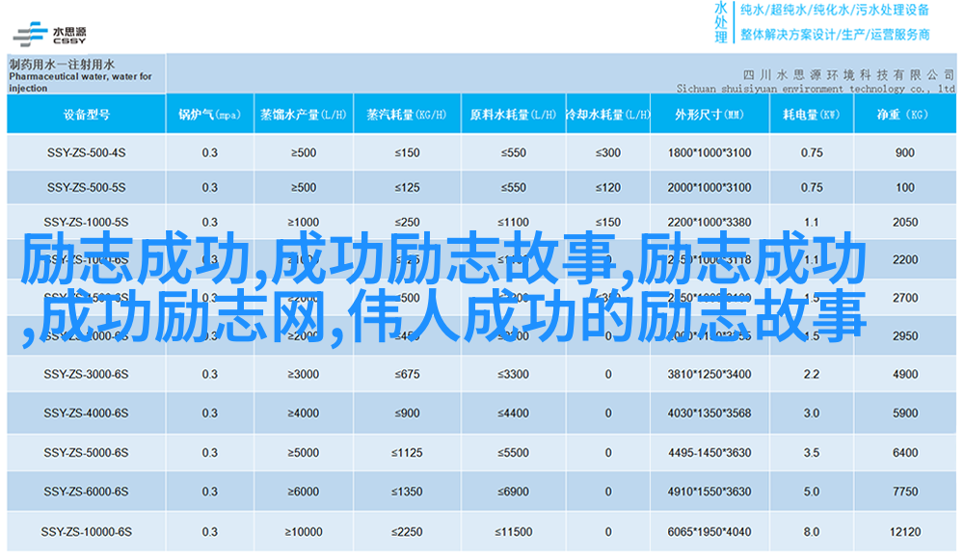Click the ≤300 cooling water cell
Screen dimensions: 964x560
[608, 152]
